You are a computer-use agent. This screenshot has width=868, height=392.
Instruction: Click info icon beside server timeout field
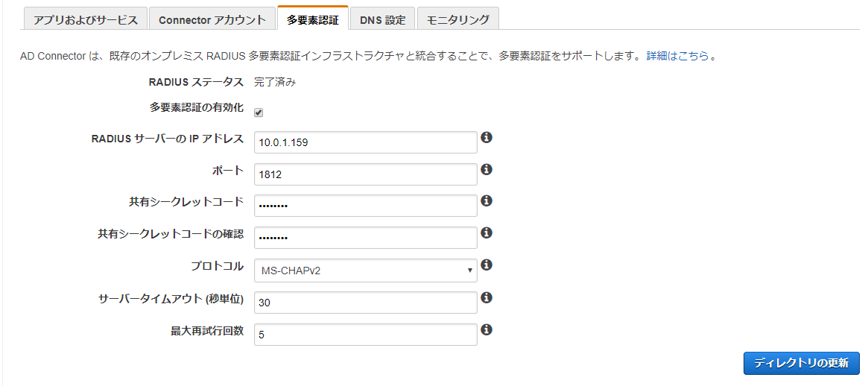(x=487, y=297)
